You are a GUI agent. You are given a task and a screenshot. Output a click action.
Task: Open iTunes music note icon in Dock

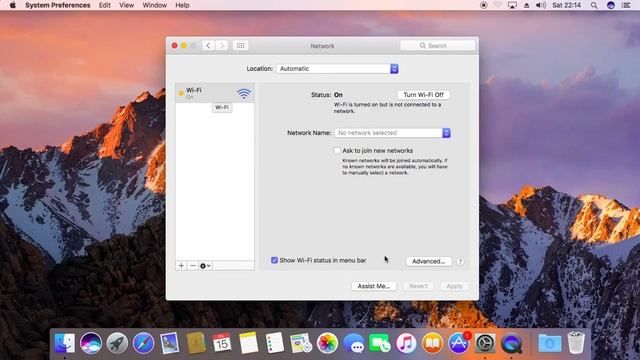(406, 343)
